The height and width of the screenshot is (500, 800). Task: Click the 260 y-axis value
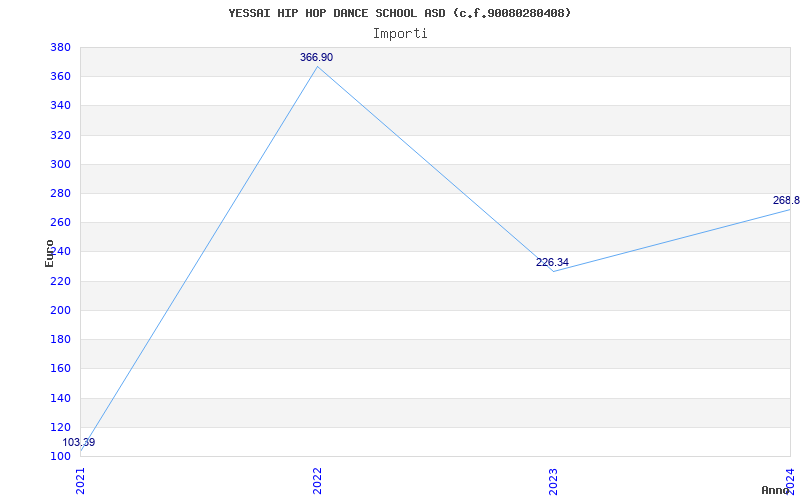pos(60,222)
